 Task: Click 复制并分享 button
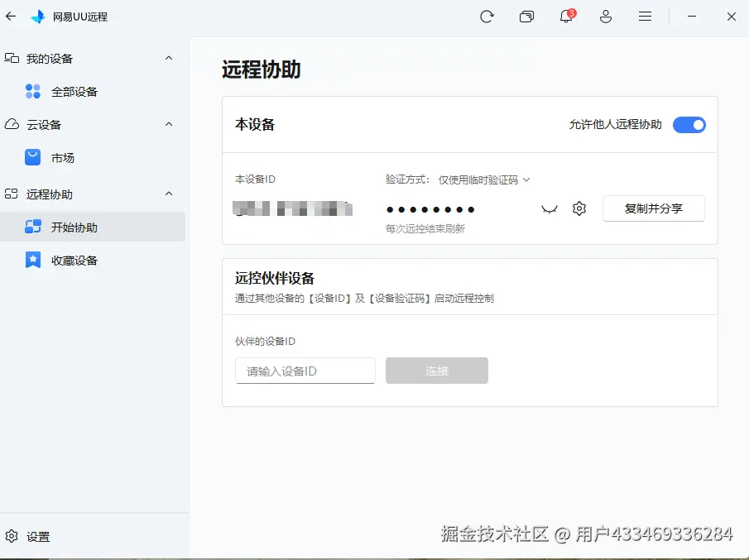point(654,208)
